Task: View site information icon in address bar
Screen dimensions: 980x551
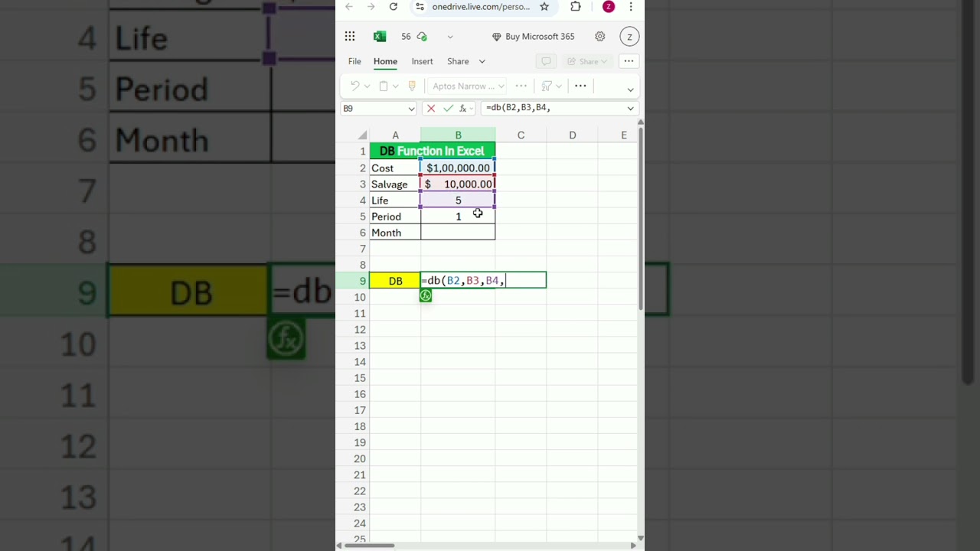Action: click(420, 7)
